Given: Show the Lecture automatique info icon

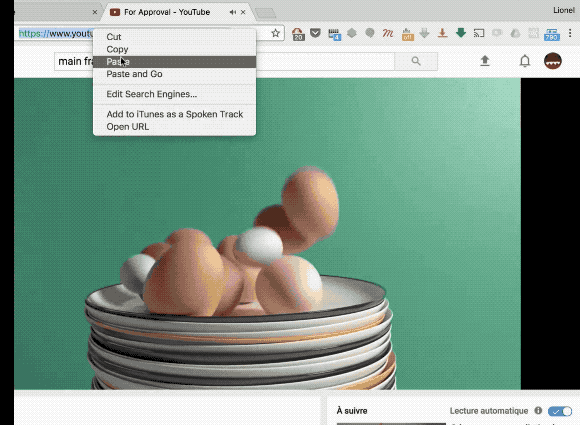Looking at the screenshot, I should [x=538, y=411].
